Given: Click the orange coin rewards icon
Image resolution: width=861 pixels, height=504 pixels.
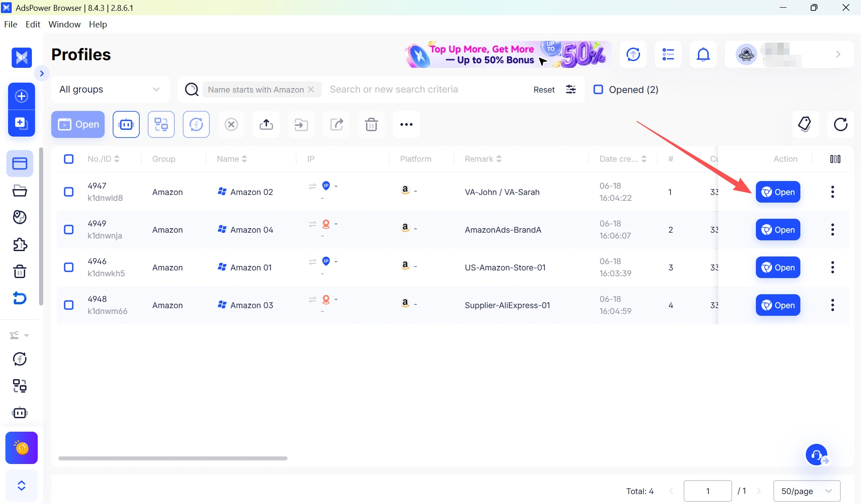Looking at the screenshot, I should 22,448.
